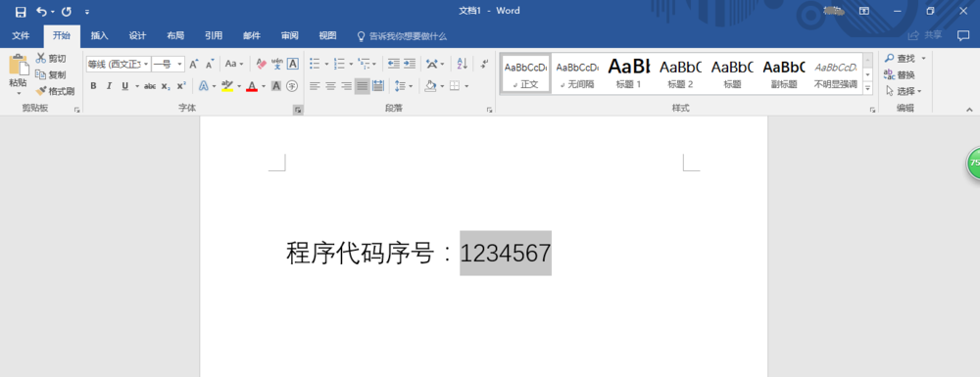
Task: Decrease font size with the A-down icon
Action: coord(210,64)
